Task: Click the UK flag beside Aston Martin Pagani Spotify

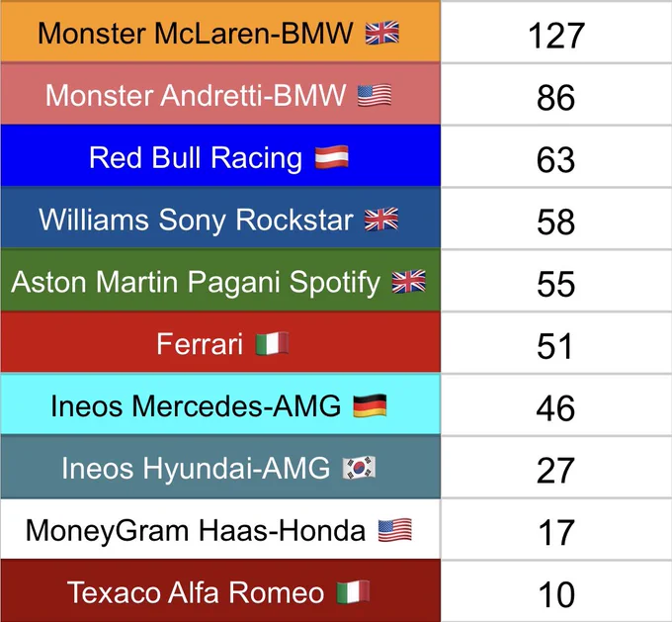Action: 409,282
